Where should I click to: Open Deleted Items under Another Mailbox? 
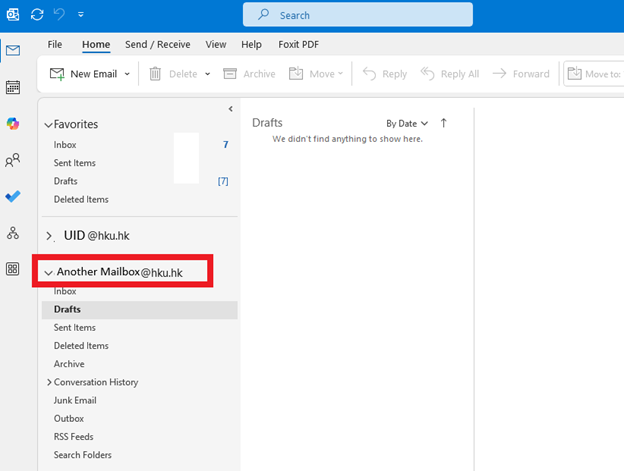pos(139,346)
